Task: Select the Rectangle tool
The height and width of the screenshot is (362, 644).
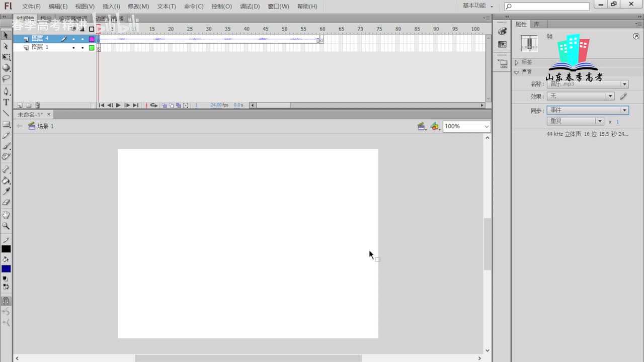Action: pyautogui.click(x=6, y=124)
